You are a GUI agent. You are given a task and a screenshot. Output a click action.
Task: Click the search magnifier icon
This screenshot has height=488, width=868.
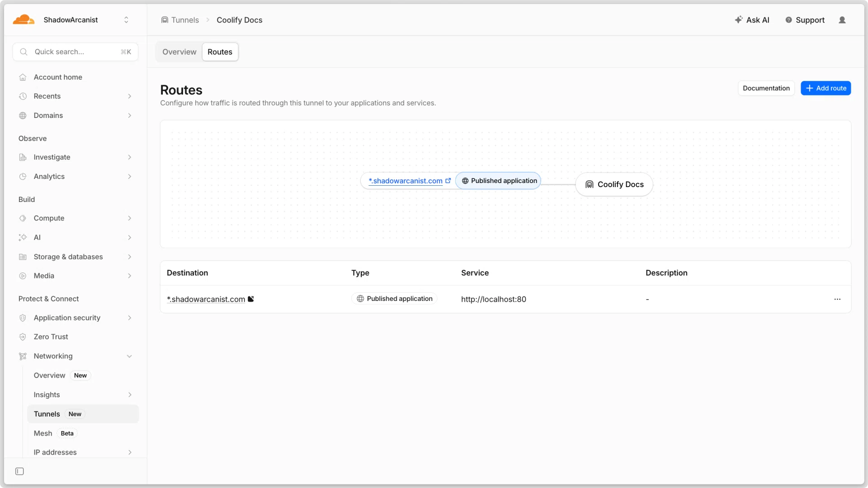tap(24, 52)
